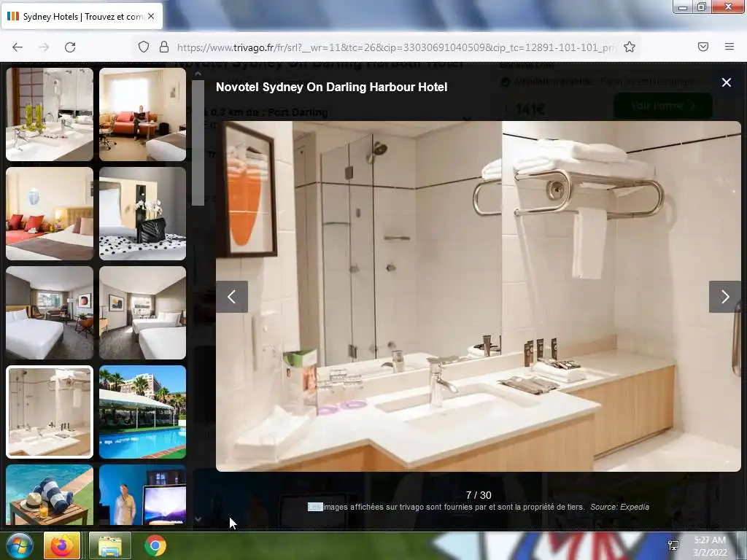The width and height of the screenshot is (747, 560).
Task: Open sink and hairdryer bathroom thumbnail
Action: (x=50, y=114)
